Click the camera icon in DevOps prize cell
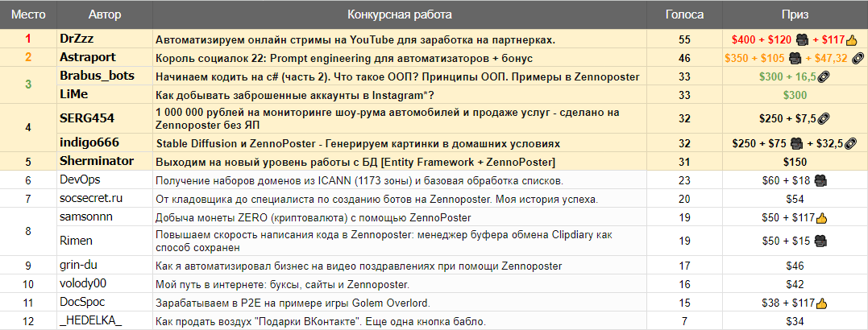Image resolution: width=868 pixels, height=330 pixels. coord(820,180)
